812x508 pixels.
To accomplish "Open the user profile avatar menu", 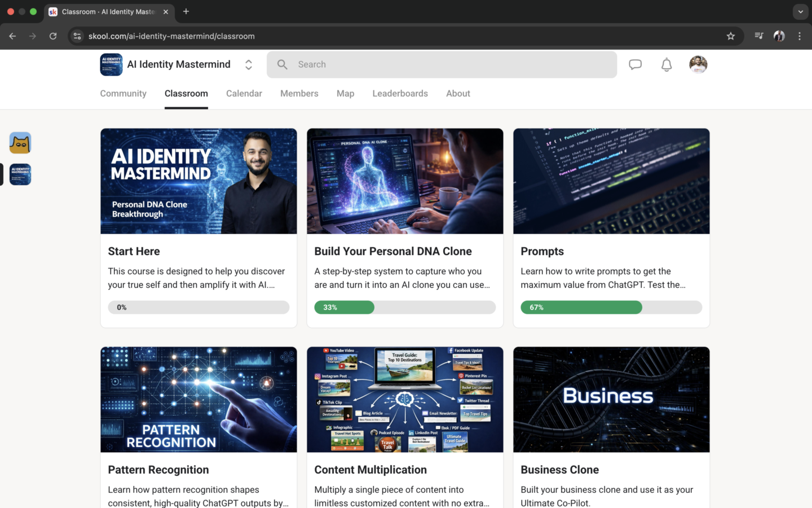I will point(698,64).
